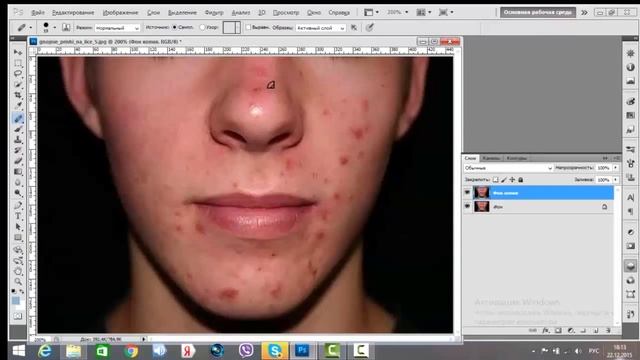Select the Zoom tool in toolbox
640x360 pixels.
click(x=18, y=282)
